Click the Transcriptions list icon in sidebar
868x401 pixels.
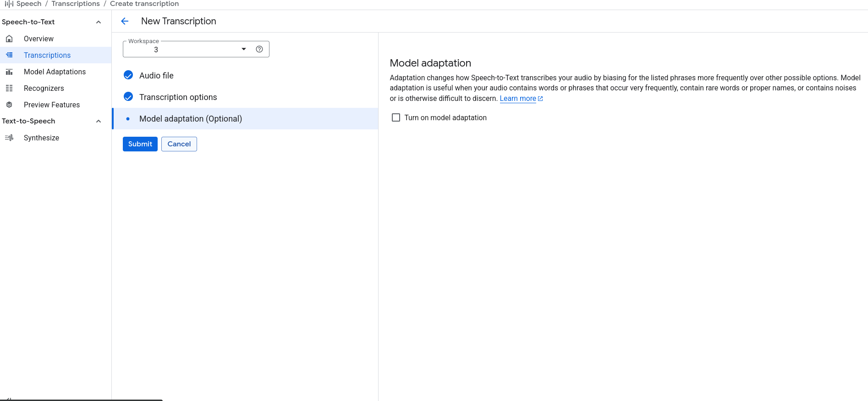[9, 55]
